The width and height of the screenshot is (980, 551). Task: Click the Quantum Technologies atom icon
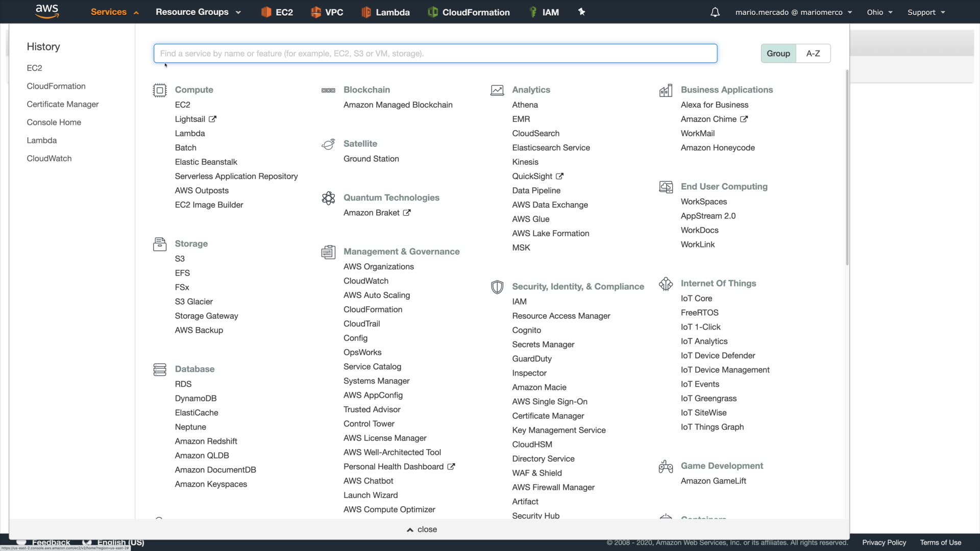[328, 198]
